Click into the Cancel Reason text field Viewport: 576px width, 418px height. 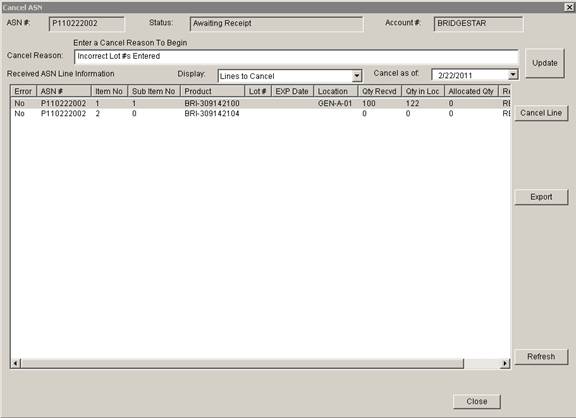pos(296,57)
